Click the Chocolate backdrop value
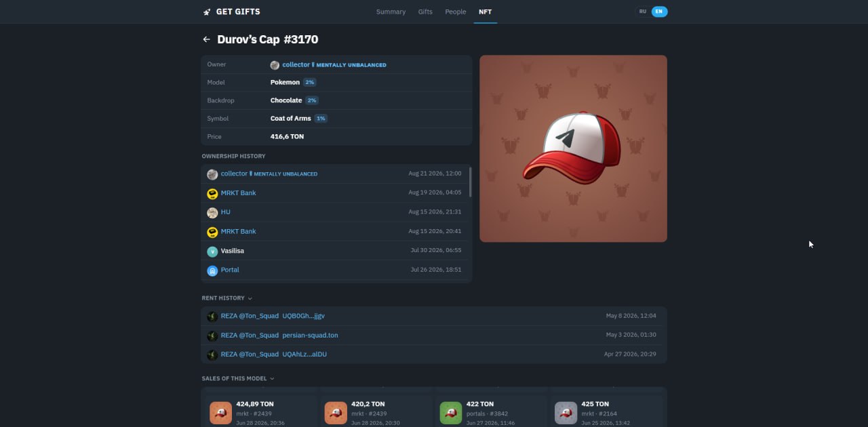The image size is (868, 427). (x=286, y=100)
